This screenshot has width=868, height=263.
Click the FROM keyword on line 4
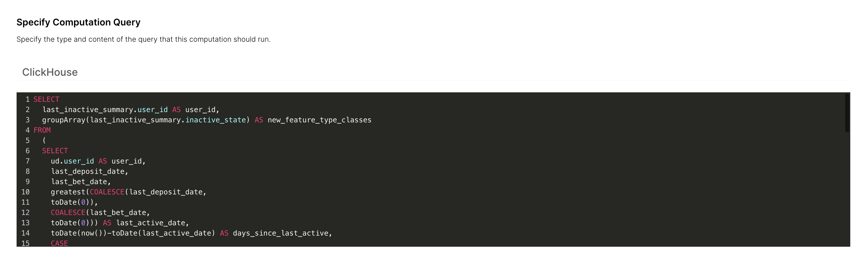42,130
